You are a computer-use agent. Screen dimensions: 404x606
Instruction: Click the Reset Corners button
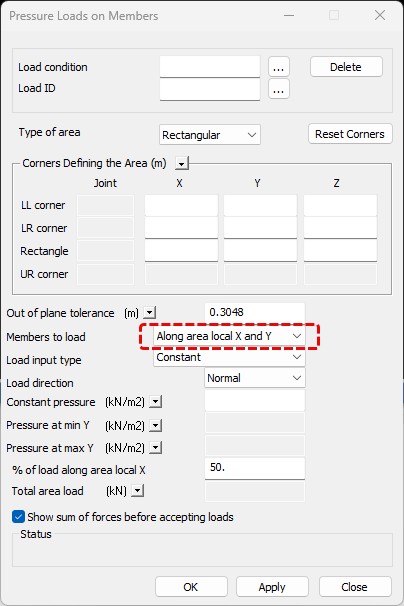pyautogui.click(x=350, y=134)
